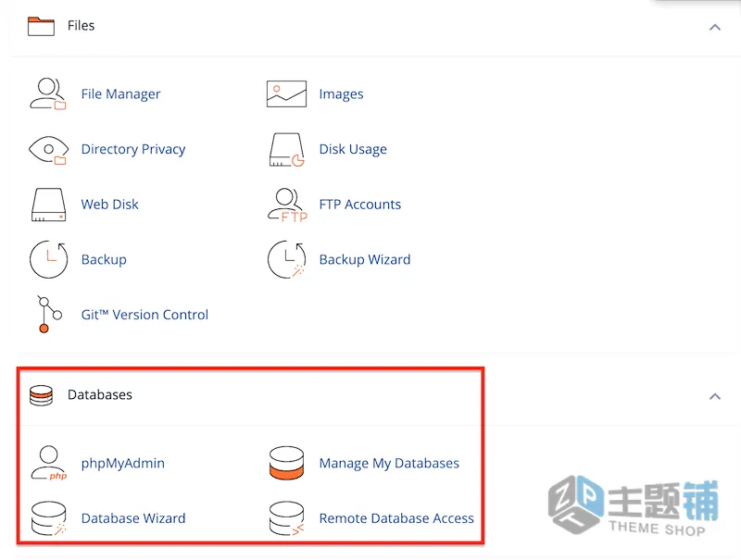Click the Backup clock icon
Screen dimensions: 741x560
(49, 259)
